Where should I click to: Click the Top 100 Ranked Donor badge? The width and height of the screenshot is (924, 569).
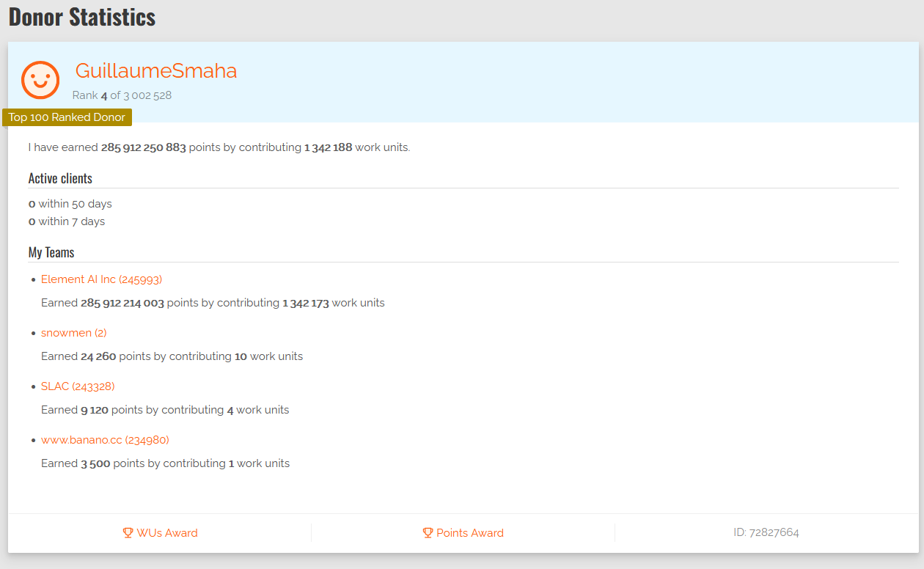point(67,117)
